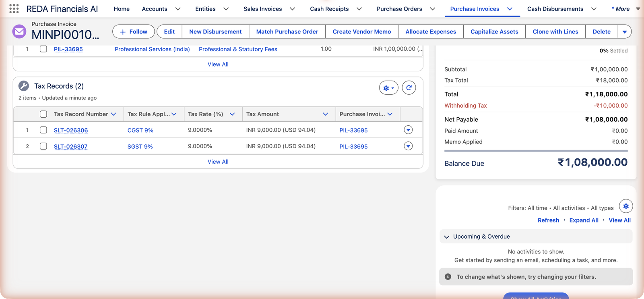The image size is (644, 299).
Task: Open Tax Rate (%) column sort menu
Action: pos(232,114)
